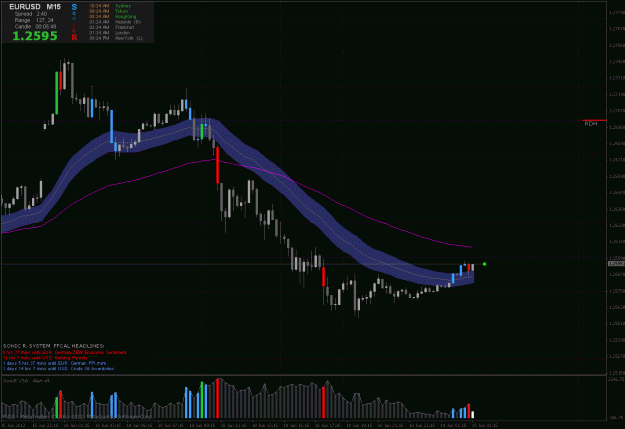Click the blue S of the Sonic R logo
Screen dimensions: 625x429
[x=74, y=7]
